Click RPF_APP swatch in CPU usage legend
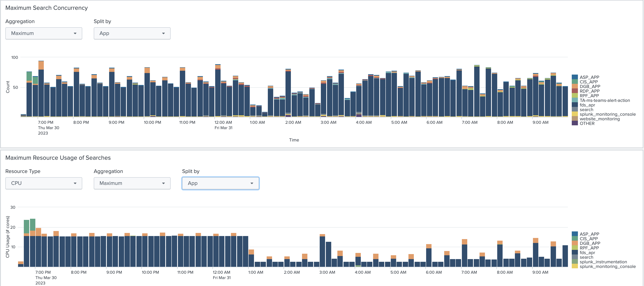This screenshot has height=286, width=644. click(575, 248)
